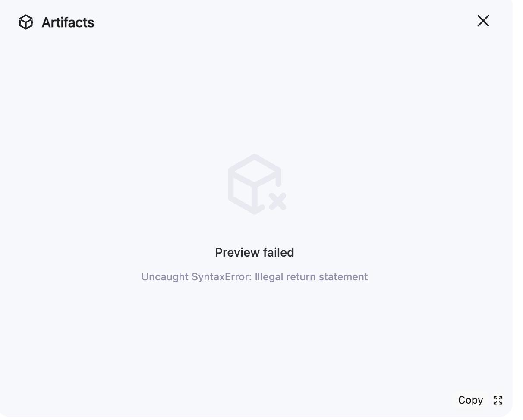523x420 pixels.
Task: Select the Preview failed heading
Action: point(255,252)
